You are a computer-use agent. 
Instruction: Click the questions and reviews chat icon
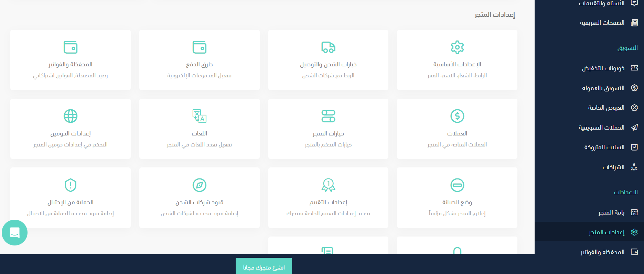(634, 3)
